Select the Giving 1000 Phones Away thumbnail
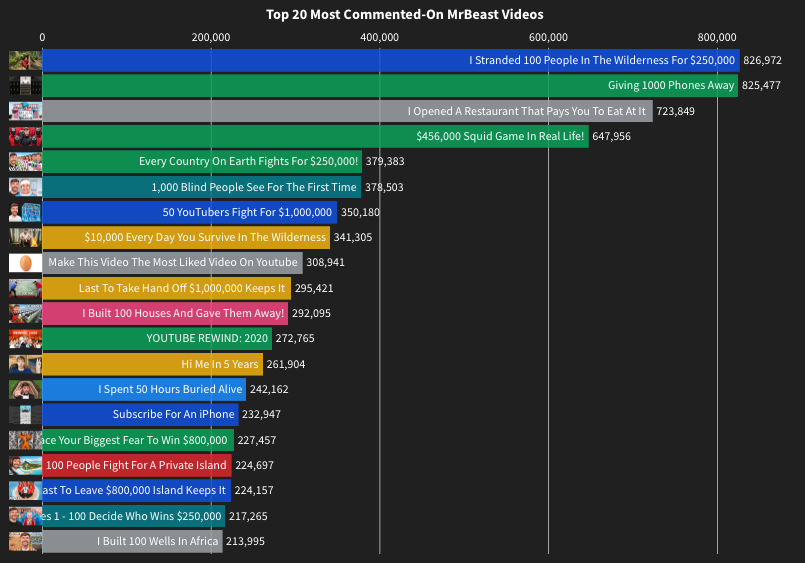 click(x=25, y=86)
